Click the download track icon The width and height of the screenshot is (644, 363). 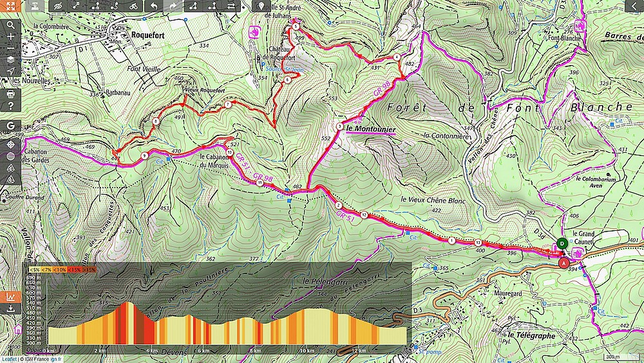click(11, 308)
